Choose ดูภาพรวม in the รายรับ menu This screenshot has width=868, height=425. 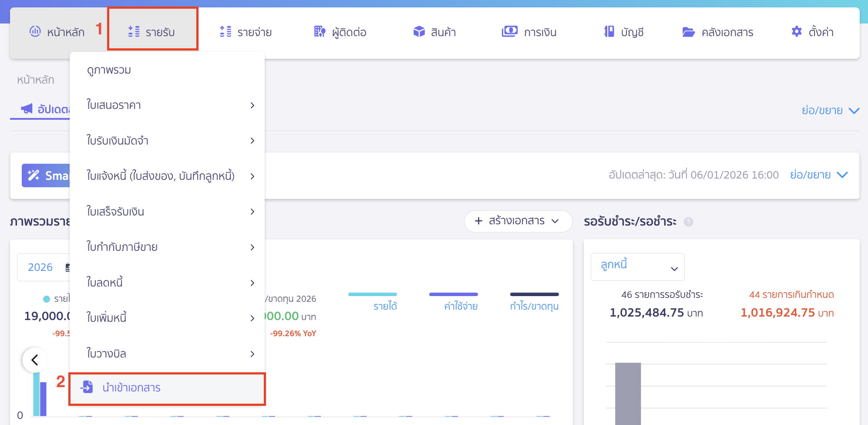109,70
